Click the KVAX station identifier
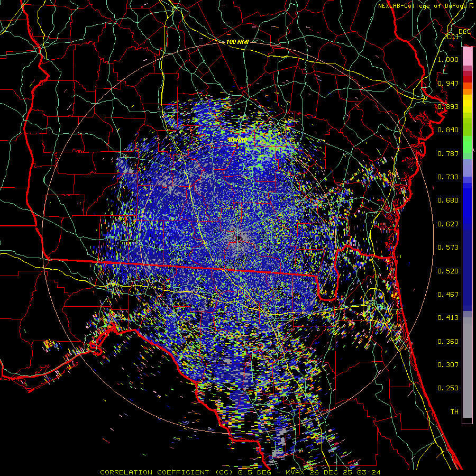Screen dimensions: 476x476 tap(296, 472)
